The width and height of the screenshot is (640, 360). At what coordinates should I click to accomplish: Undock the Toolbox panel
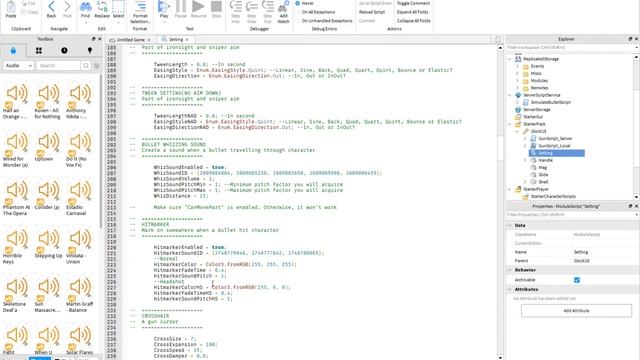(x=93, y=39)
